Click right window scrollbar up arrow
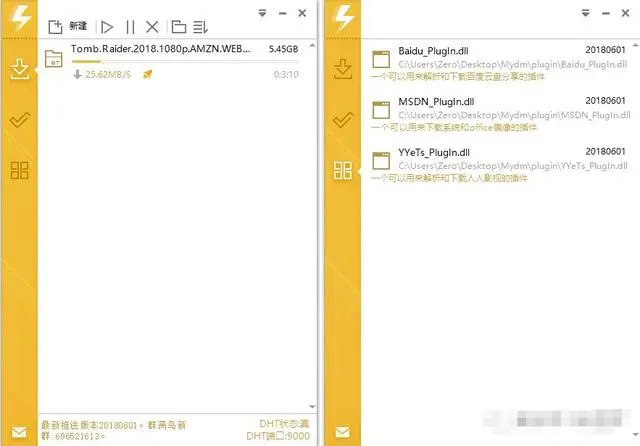The width and height of the screenshot is (640, 446). point(636,45)
